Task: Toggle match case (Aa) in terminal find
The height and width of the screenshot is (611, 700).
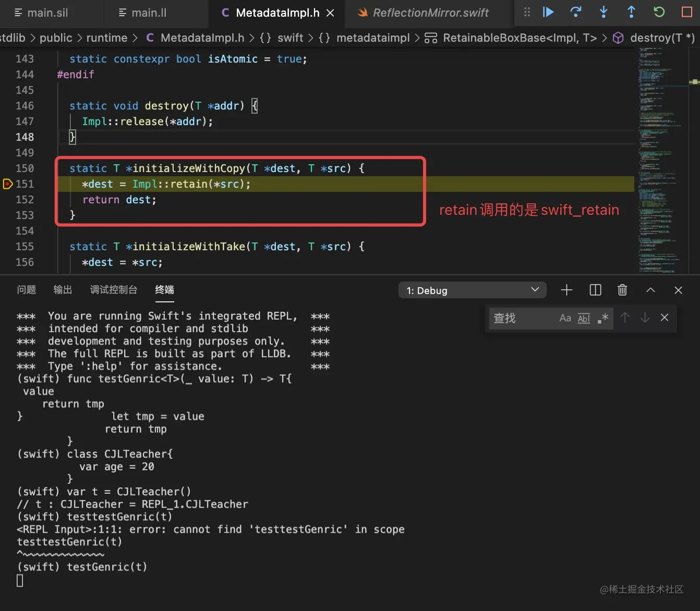Action: pyautogui.click(x=565, y=318)
